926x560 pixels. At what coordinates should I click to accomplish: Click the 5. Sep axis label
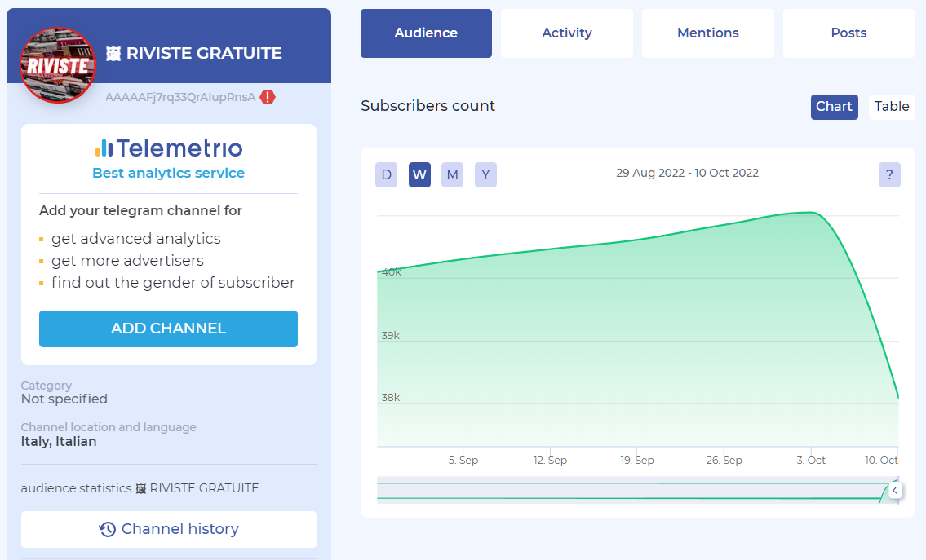point(463,461)
